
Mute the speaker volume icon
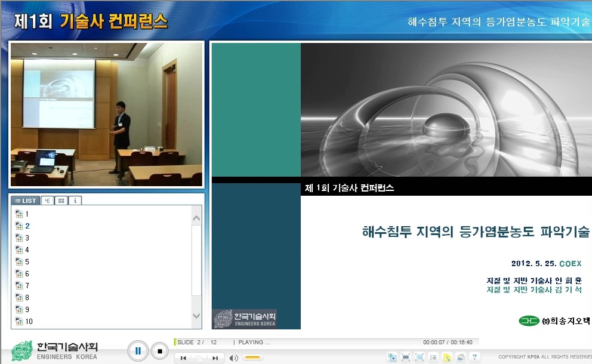tap(234, 358)
